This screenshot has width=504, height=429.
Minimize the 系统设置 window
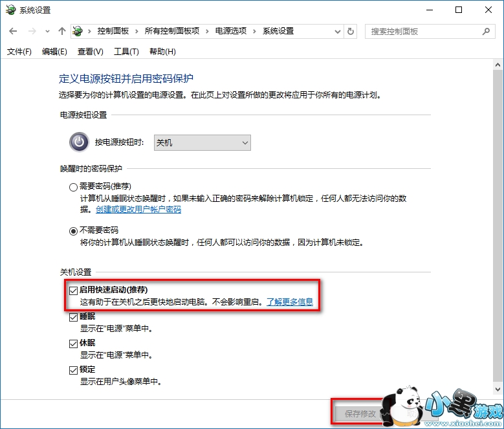pyautogui.click(x=430, y=10)
